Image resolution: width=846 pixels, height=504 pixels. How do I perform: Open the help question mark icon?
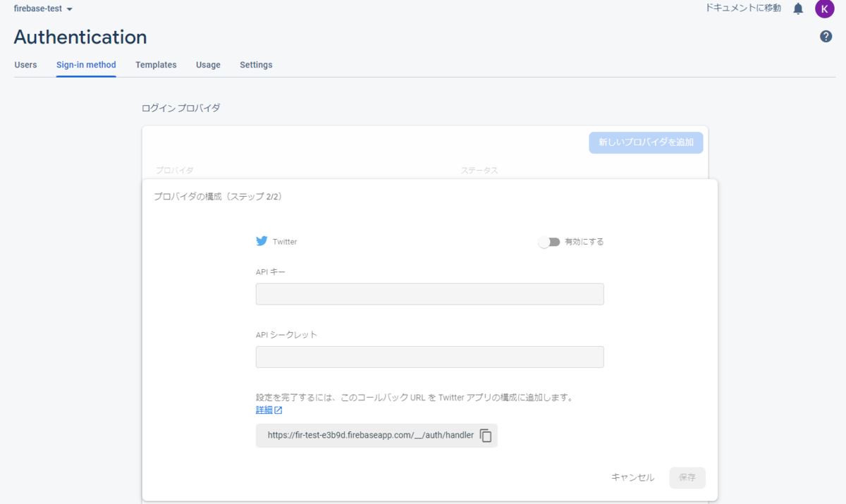(x=826, y=37)
